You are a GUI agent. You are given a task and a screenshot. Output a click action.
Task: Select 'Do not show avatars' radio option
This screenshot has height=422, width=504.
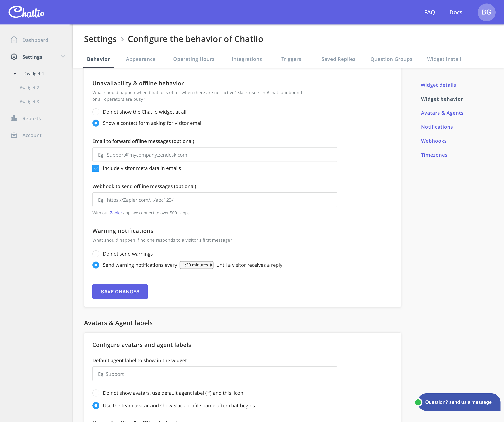[x=96, y=393]
